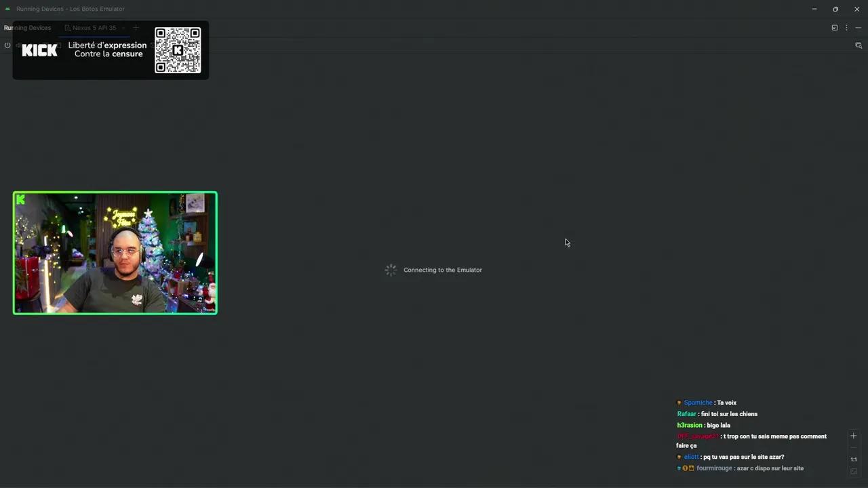Click the streamer webcam thumbnail
868x488 pixels.
tap(115, 253)
